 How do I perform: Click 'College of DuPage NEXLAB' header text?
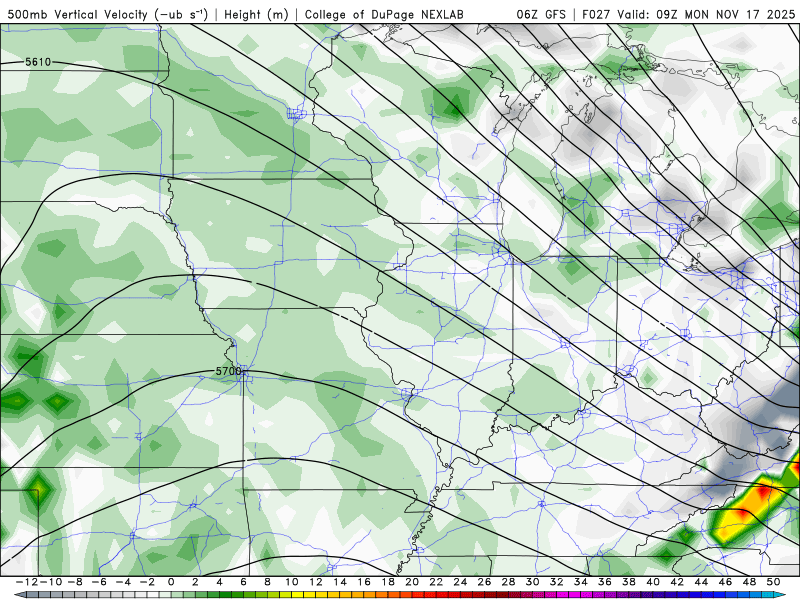(x=384, y=15)
